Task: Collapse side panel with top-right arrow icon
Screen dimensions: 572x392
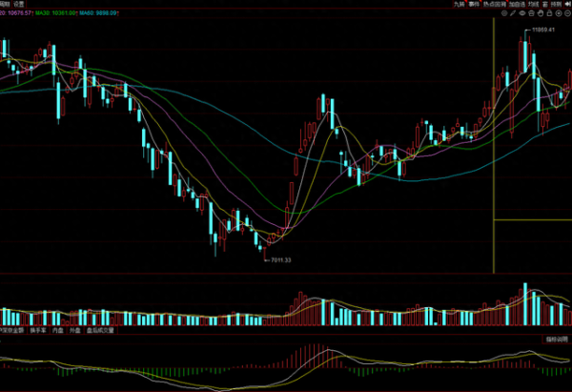Action: click(567, 4)
